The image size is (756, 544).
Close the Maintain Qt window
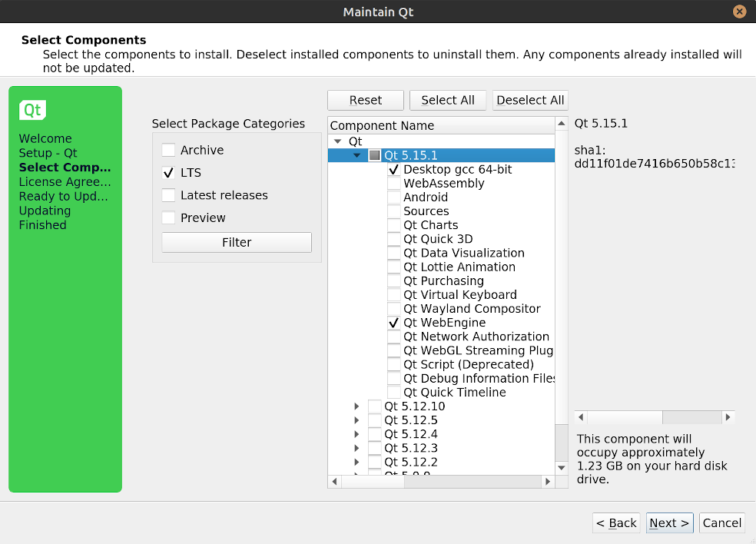click(x=739, y=11)
